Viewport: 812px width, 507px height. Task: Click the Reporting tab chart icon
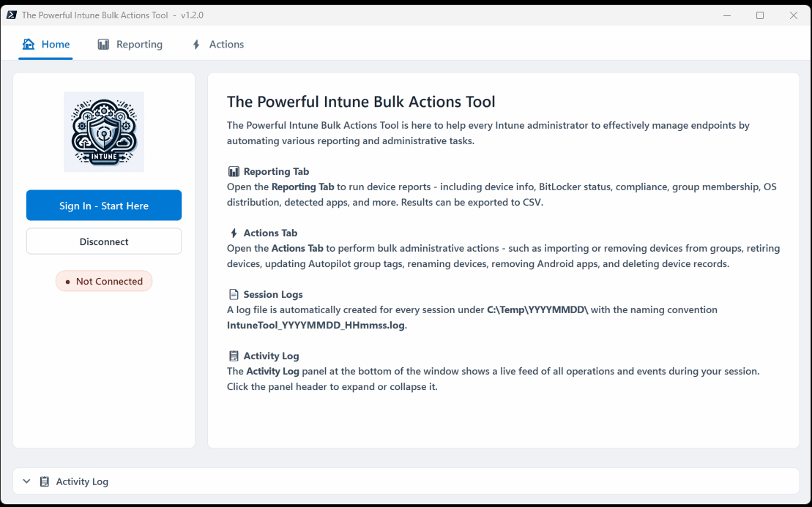(103, 45)
